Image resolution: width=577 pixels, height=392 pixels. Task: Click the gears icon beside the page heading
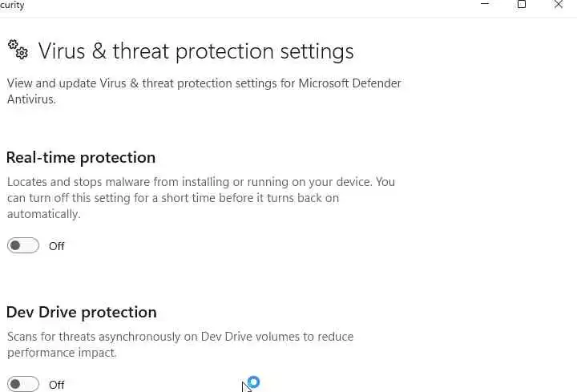(18, 50)
